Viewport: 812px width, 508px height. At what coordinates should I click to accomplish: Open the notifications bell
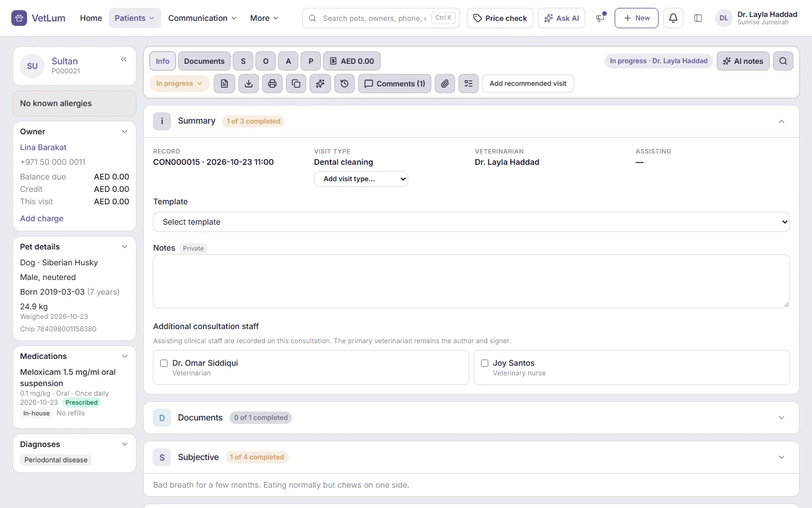point(673,18)
